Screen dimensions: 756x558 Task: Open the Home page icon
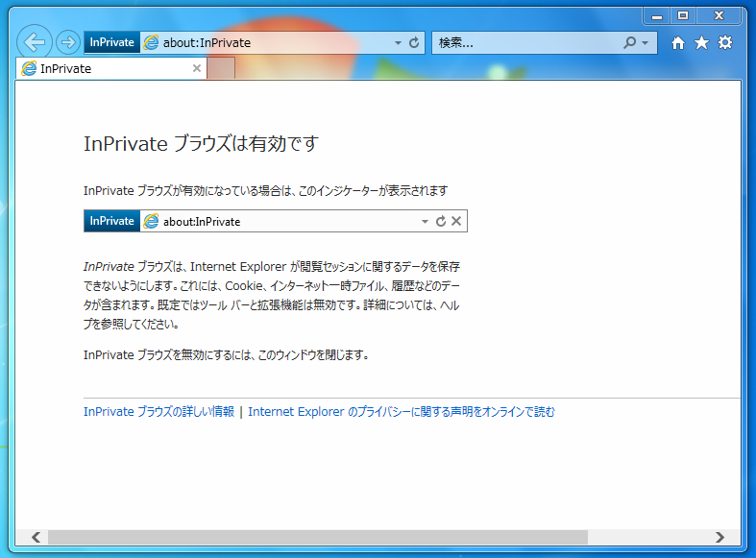(678, 43)
